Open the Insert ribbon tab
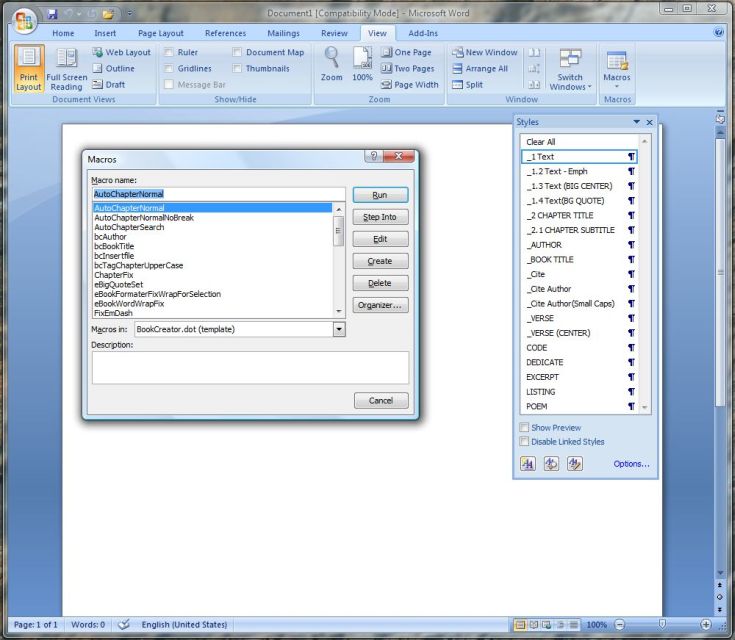 (x=105, y=33)
